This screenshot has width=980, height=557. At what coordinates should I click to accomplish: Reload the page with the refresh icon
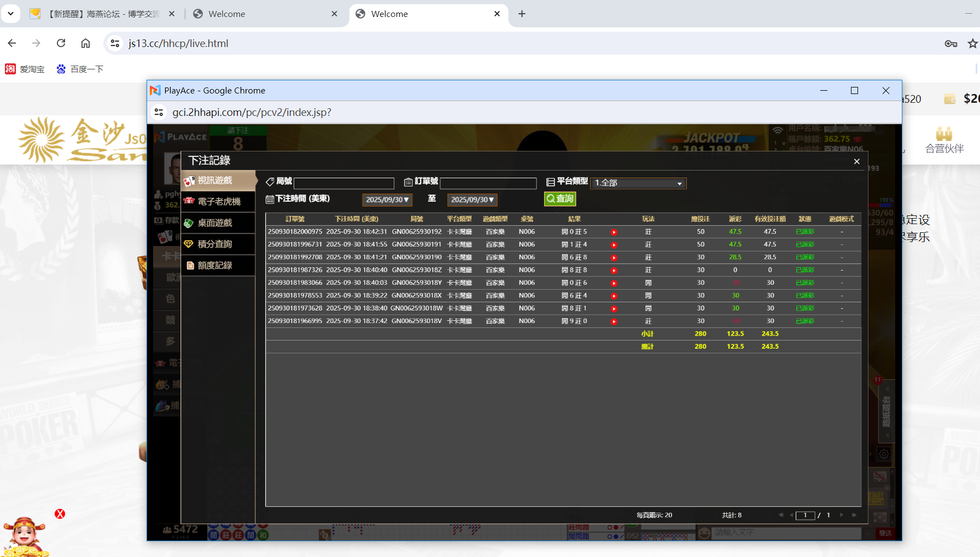point(61,43)
